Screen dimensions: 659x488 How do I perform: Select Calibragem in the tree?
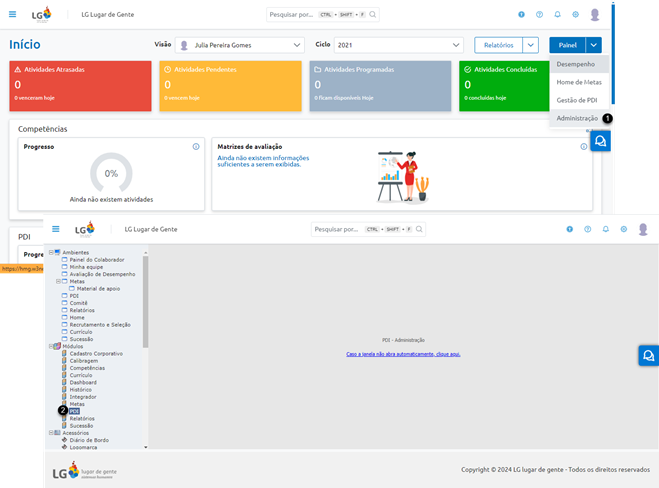coord(84,361)
